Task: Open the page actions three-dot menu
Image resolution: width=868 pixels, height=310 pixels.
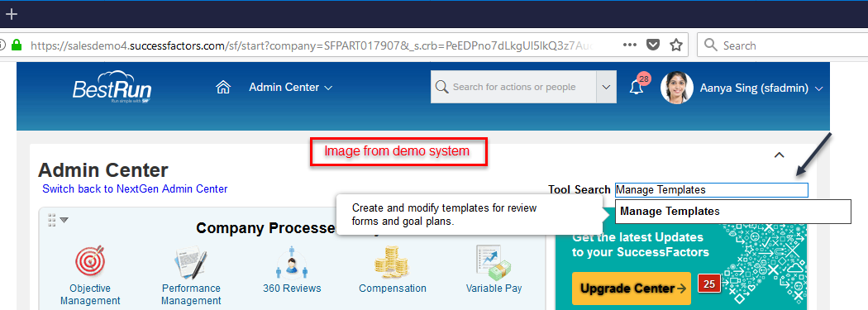Action: pos(630,45)
